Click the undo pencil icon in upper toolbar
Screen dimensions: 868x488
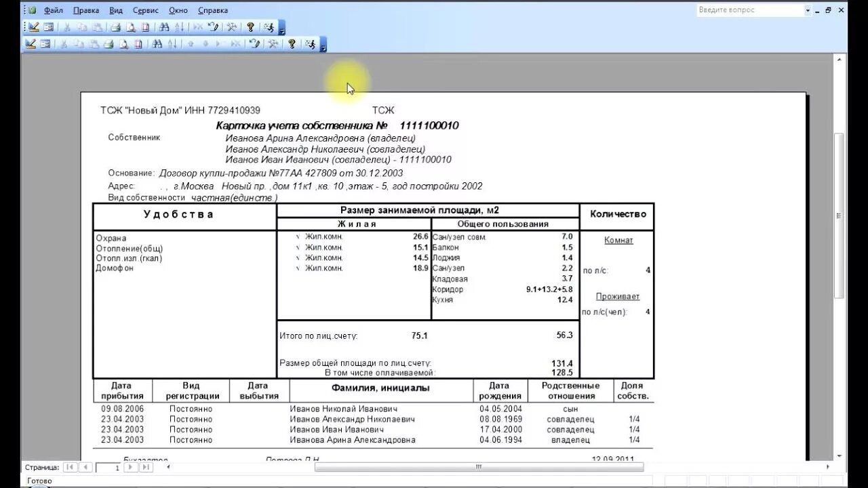pos(214,27)
